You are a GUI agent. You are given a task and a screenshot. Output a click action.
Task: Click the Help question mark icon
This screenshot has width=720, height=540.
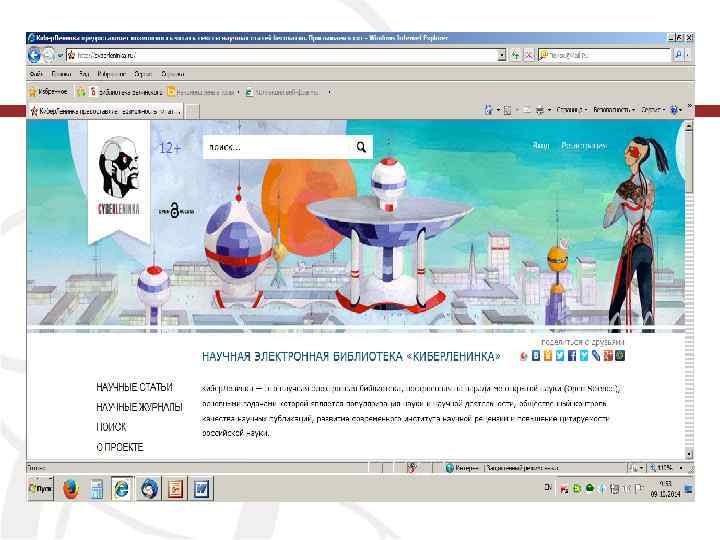[x=674, y=110]
